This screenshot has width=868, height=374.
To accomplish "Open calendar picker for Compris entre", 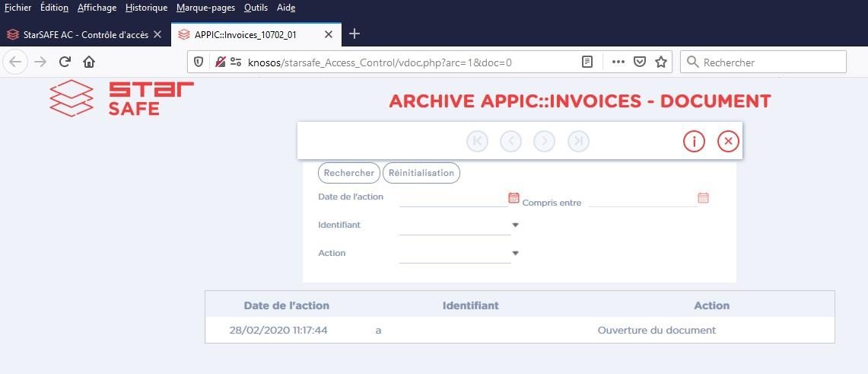I will point(703,198).
